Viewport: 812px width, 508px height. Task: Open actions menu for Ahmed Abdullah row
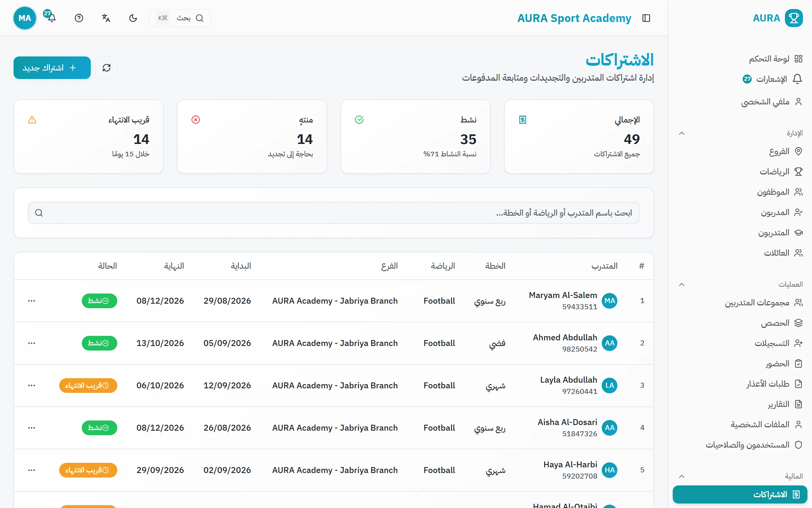(x=32, y=343)
